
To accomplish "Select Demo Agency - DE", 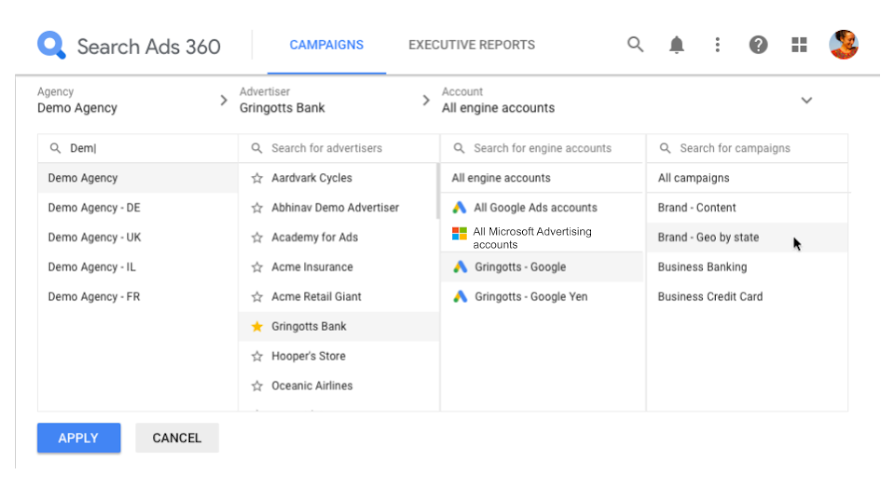I will click(138, 208).
